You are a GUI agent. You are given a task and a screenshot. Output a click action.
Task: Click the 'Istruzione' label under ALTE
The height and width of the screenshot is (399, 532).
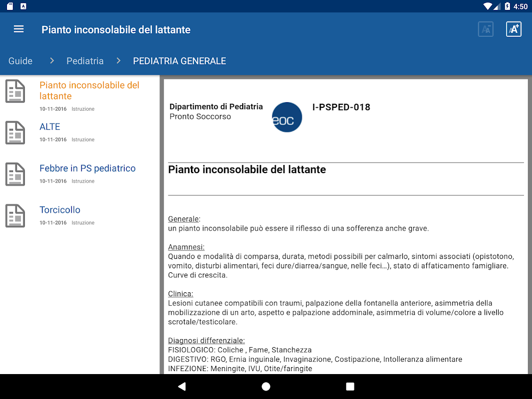pos(83,140)
